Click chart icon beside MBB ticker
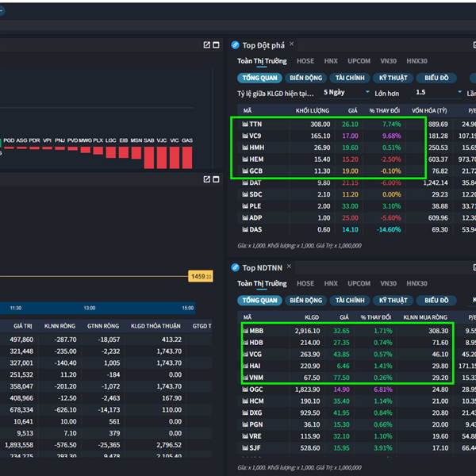This screenshot has width=476, height=476. tap(245, 330)
